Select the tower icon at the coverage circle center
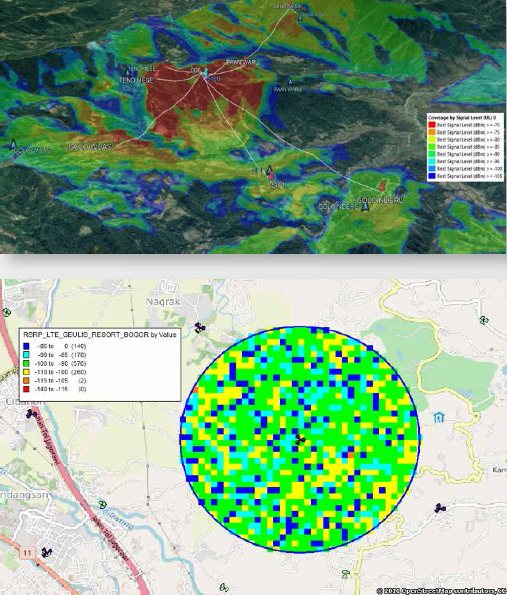This screenshot has height=595, width=507. 300,440
